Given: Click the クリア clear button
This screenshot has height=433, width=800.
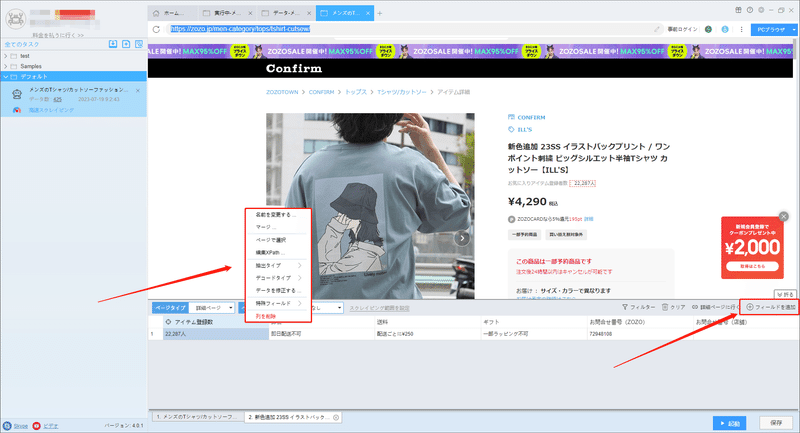Looking at the screenshot, I should (673, 307).
